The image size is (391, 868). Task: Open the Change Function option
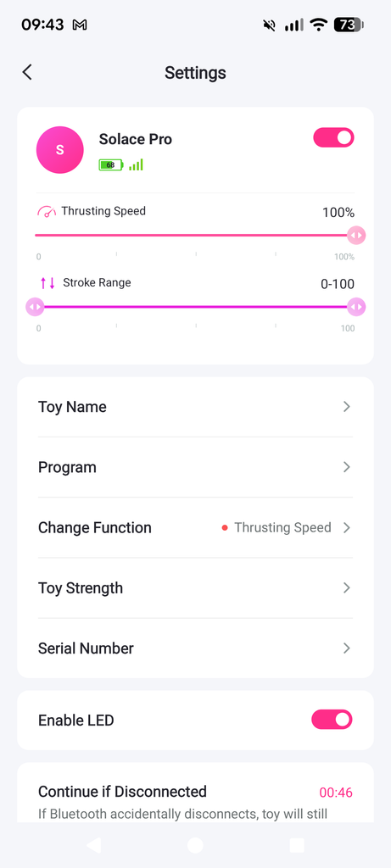pyautogui.click(x=195, y=527)
